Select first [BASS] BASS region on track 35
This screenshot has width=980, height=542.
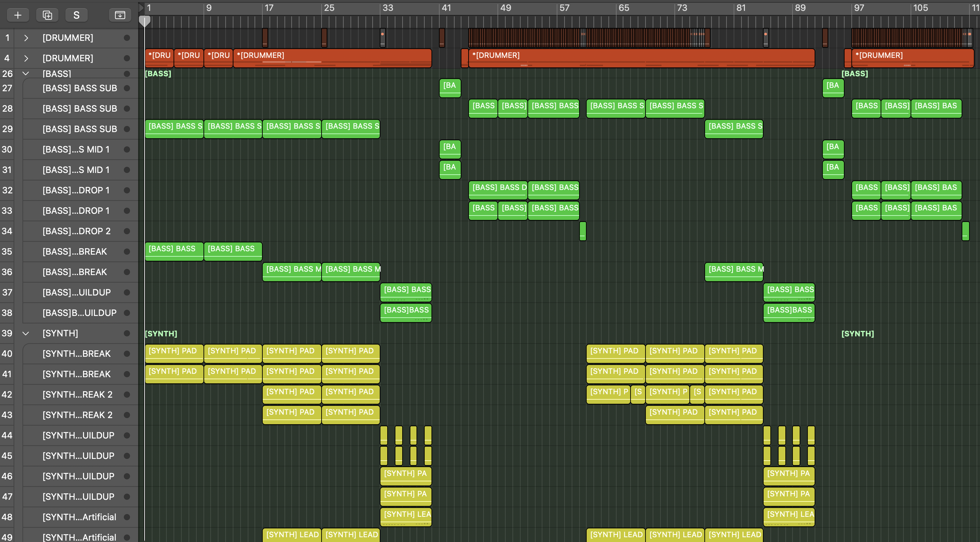pyautogui.click(x=174, y=252)
